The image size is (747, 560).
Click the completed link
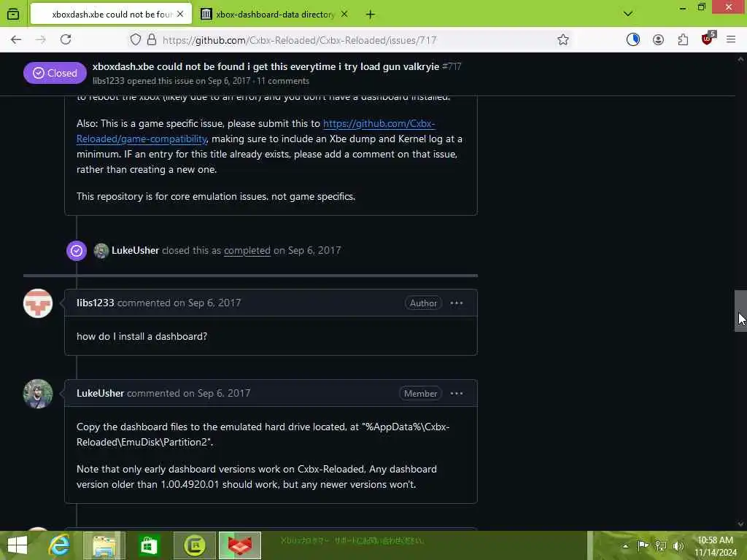click(247, 251)
